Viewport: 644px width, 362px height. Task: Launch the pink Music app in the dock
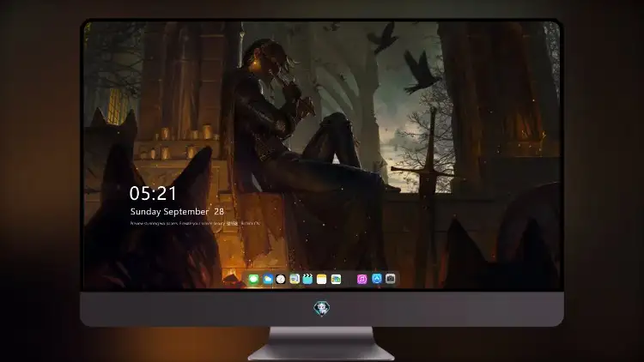[x=361, y=279]
